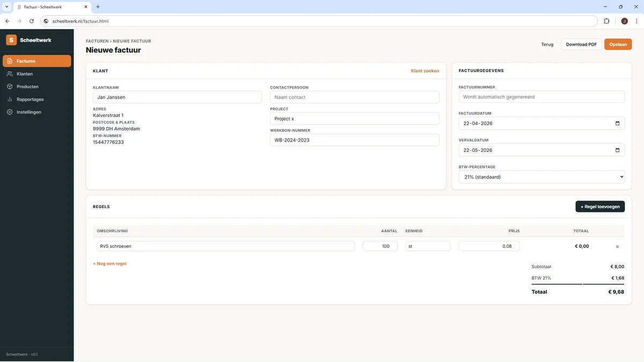Viewport: 644px width, 362px height.
Task: Click the Eenheid field showing st
Action: [428, 246]
